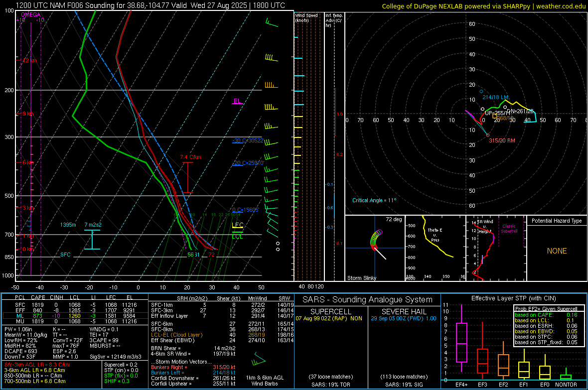The width and height of the screenshot is (588, 390).
Task: Click the 1km & 6km AGL Wind Barbs label
Action: (x=265, y=381)
